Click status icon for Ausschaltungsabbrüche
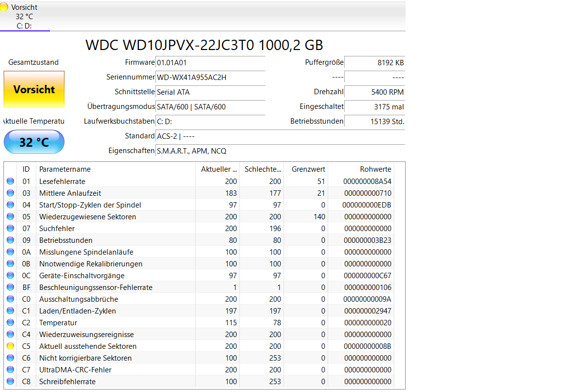565x392 pixels. pos(10,299)
